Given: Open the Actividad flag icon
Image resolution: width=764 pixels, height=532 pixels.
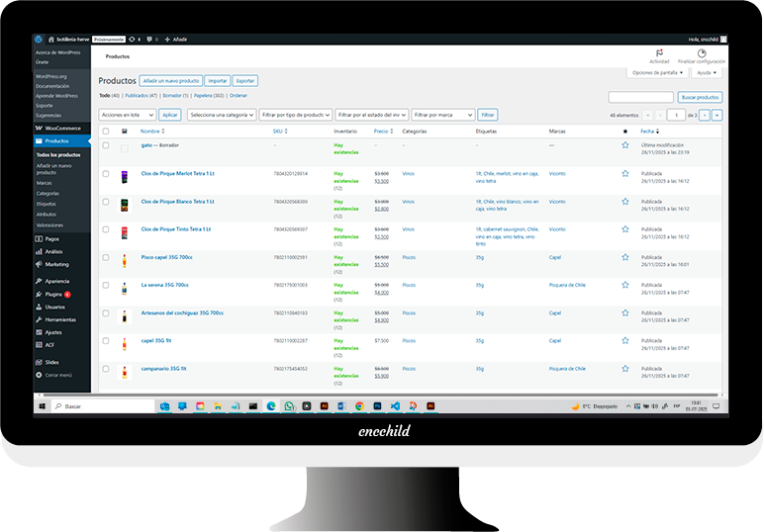Looking at the screenshot, I should tap(659, 53).
